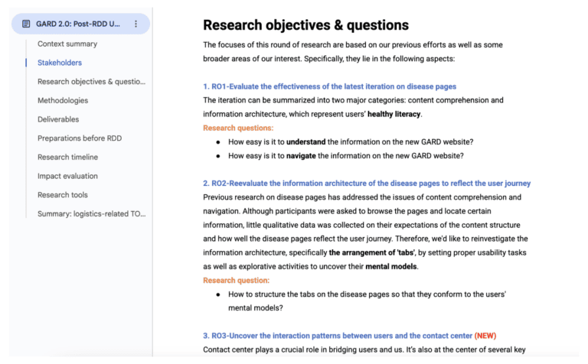Click the red (NEW) label after RO3

point(485,336)
